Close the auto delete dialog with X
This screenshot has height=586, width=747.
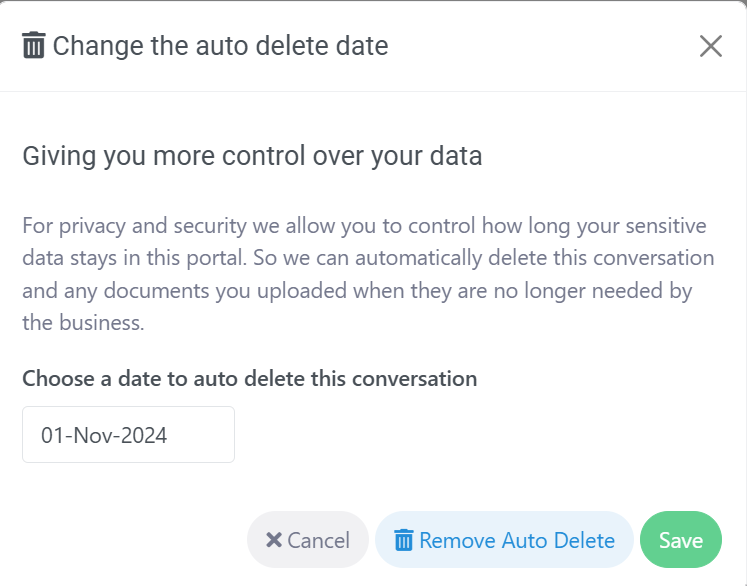point(710,46)
